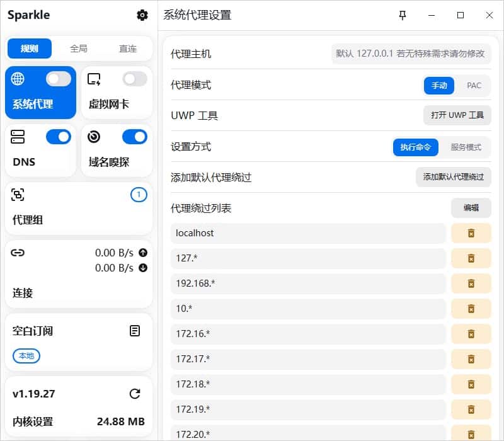Open 空白订阅 profile document icon

135,331
